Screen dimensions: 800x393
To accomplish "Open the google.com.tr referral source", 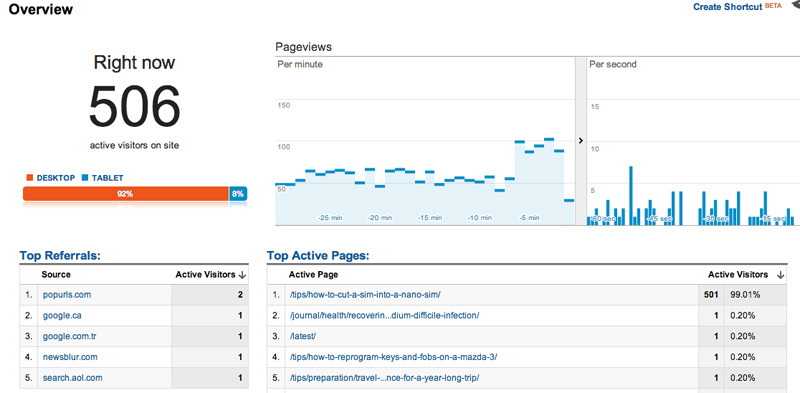I will pos(69,336).
